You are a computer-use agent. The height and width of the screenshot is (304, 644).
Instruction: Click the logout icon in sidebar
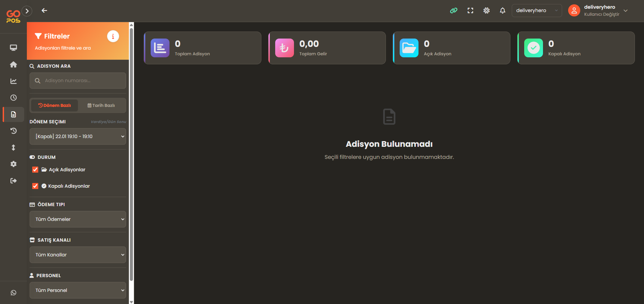pos(13,181)
